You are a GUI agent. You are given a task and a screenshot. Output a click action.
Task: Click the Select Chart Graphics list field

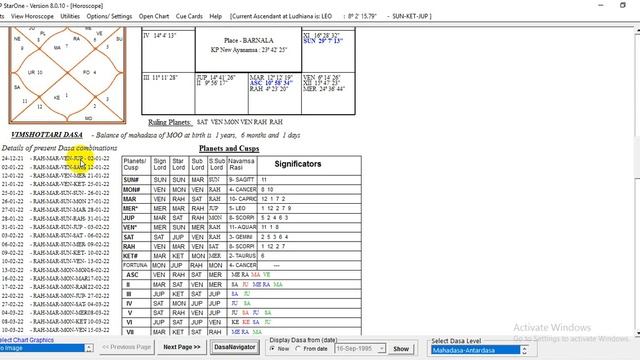pyautogui.click(x=42, y=348)
